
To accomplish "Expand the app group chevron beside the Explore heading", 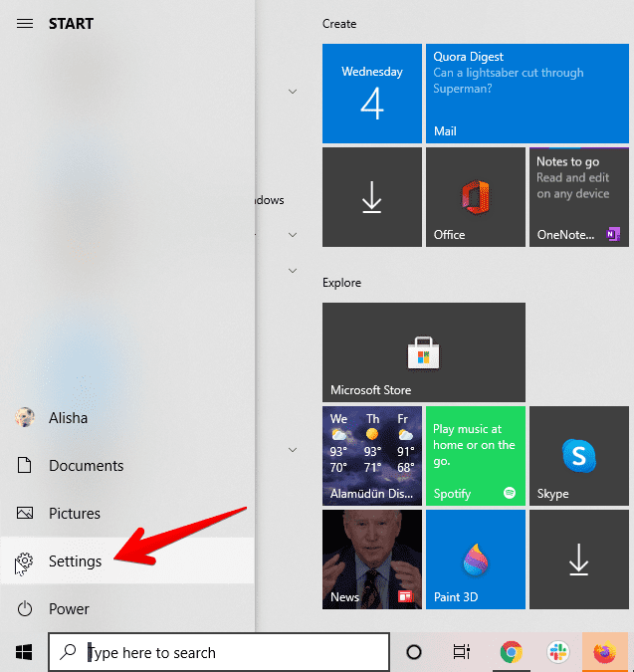I will [x=293, y=271].
